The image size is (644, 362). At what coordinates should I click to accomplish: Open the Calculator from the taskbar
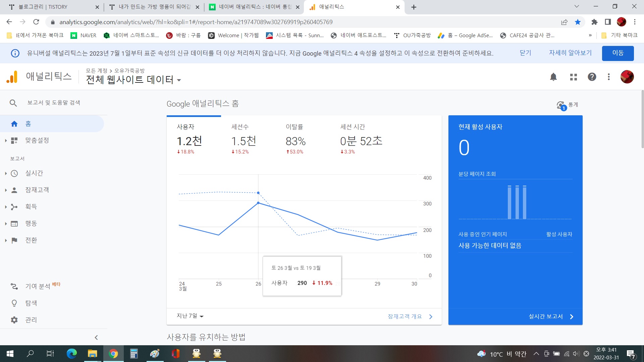point(134,354)
